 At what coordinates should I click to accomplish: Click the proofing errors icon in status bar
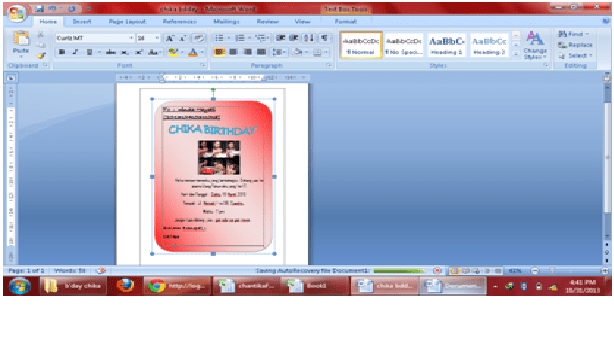pos(101,271)
